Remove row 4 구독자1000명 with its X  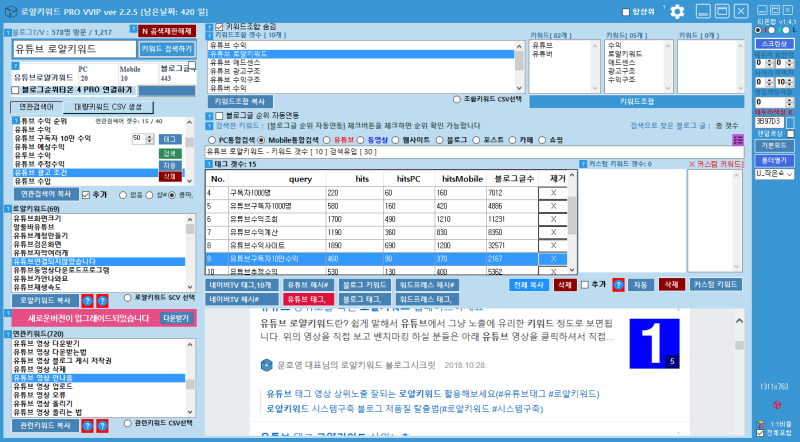[x=553, y=193]
